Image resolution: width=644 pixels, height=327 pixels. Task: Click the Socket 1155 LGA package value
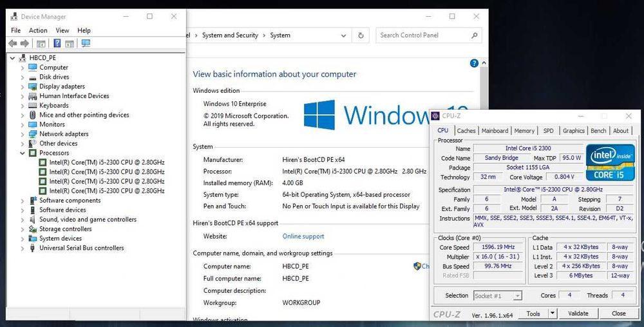pyautogui.click(x=528, y=168)
